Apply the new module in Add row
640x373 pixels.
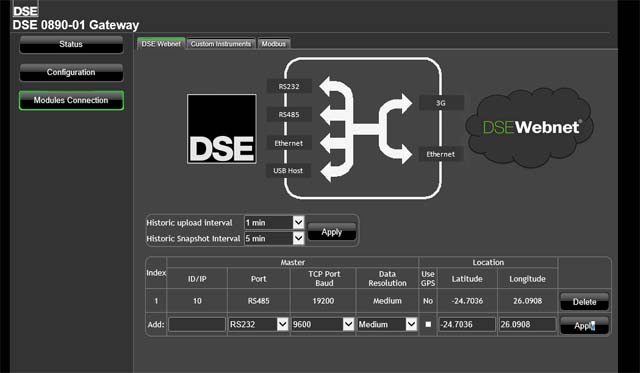[584, 326]
